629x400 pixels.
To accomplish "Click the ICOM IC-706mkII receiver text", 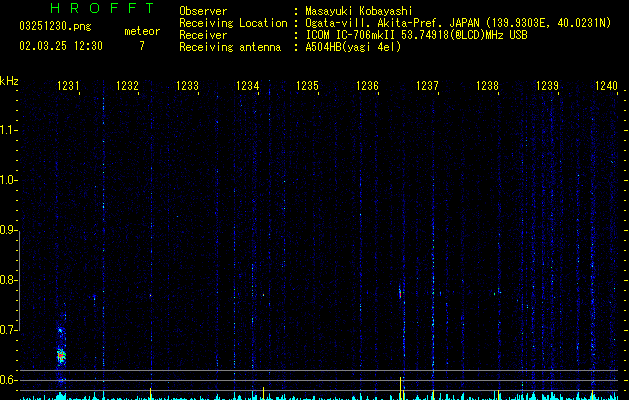I will pyautogui.click(x=416, y=35).
